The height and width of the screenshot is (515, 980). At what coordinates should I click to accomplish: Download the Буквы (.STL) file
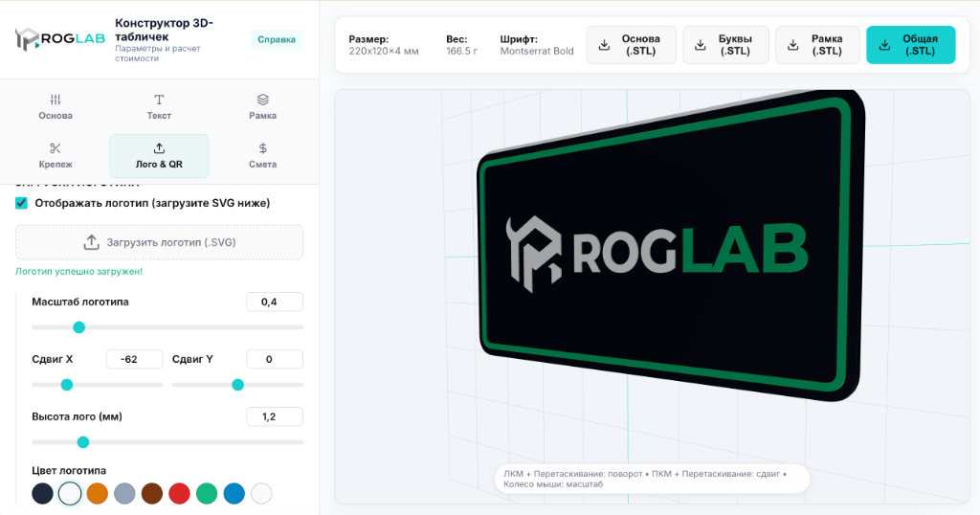(x=725, y=45)
